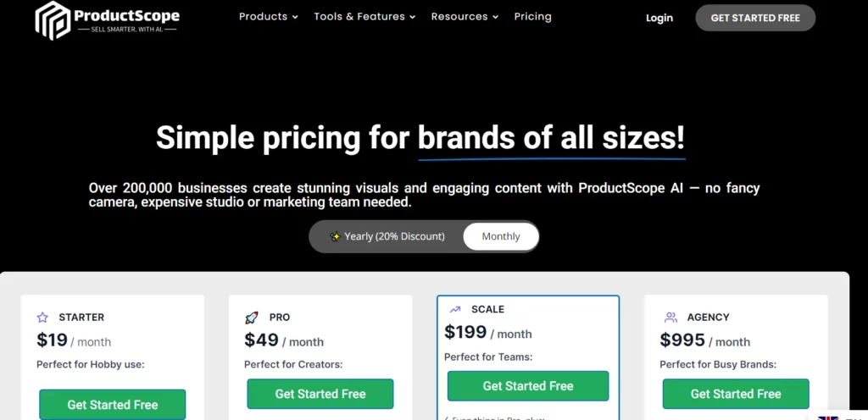This screenshot has height=420, width=868.
Task: Click the GET STARTED FREE header button
Action: [755, 18]
